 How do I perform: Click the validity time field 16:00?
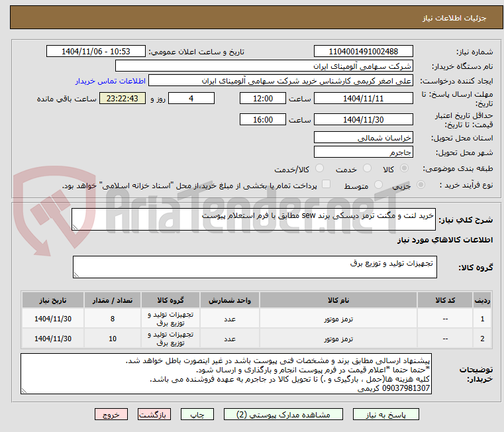[x=263, y=119]
